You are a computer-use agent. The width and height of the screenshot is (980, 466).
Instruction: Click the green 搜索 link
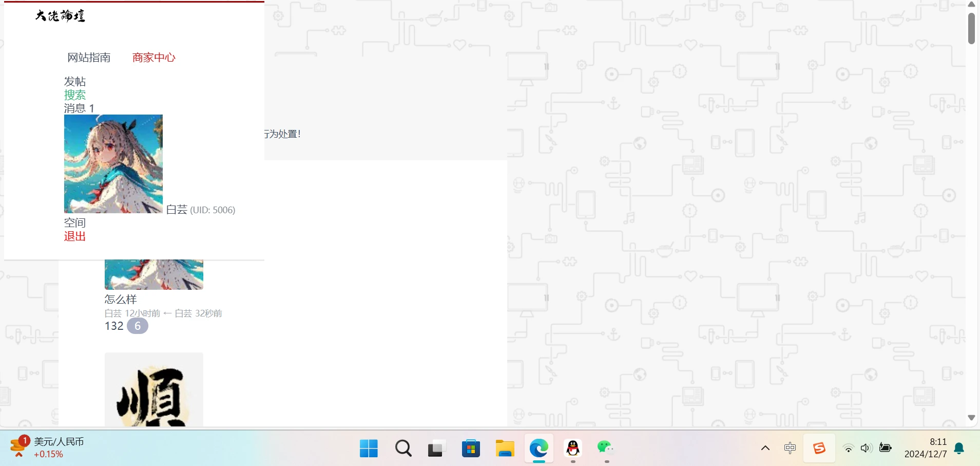pos(75,95)
